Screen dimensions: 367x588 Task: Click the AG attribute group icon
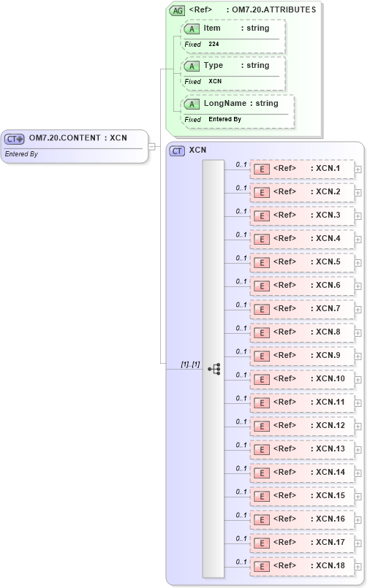click(x=177, y=10)
